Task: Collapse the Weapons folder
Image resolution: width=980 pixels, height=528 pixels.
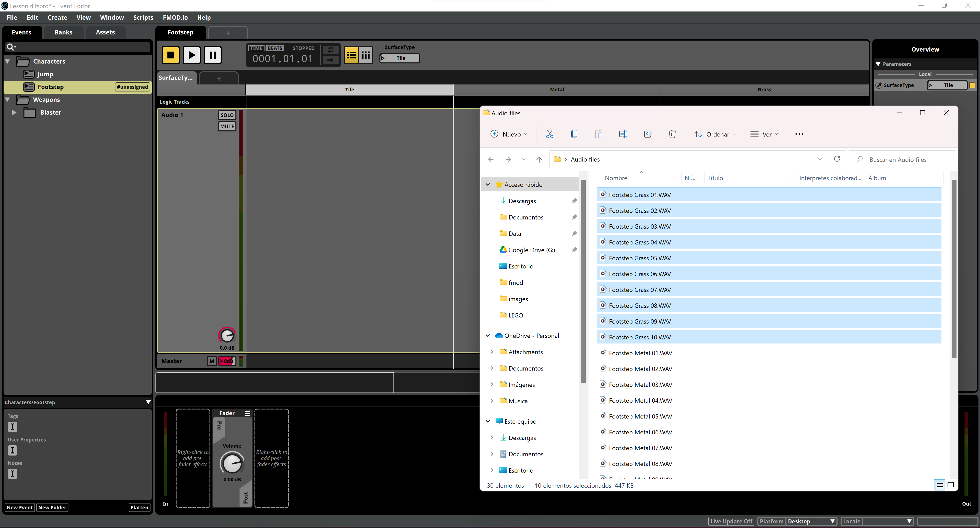Action: pos(7,100)
